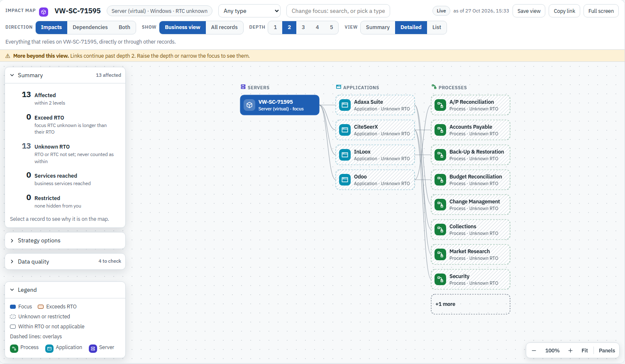The height and width of the screenshot is (364, 625).
Task: Set direction to Impacts
Action: point(51,27)
